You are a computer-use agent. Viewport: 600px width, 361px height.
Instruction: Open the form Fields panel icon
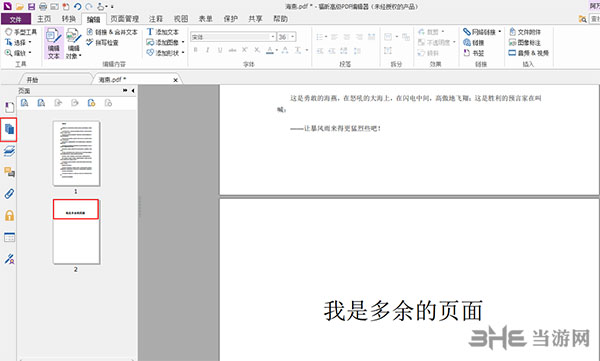tap(9, 237)
